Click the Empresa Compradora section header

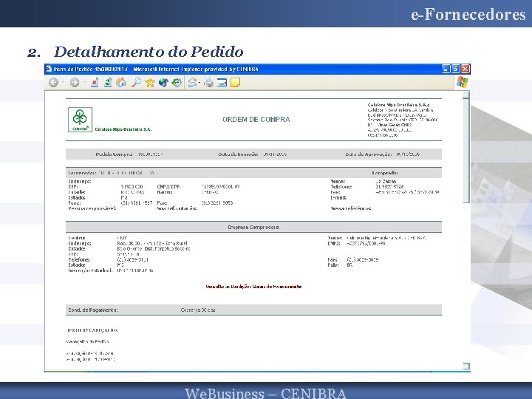pos(253,227)
